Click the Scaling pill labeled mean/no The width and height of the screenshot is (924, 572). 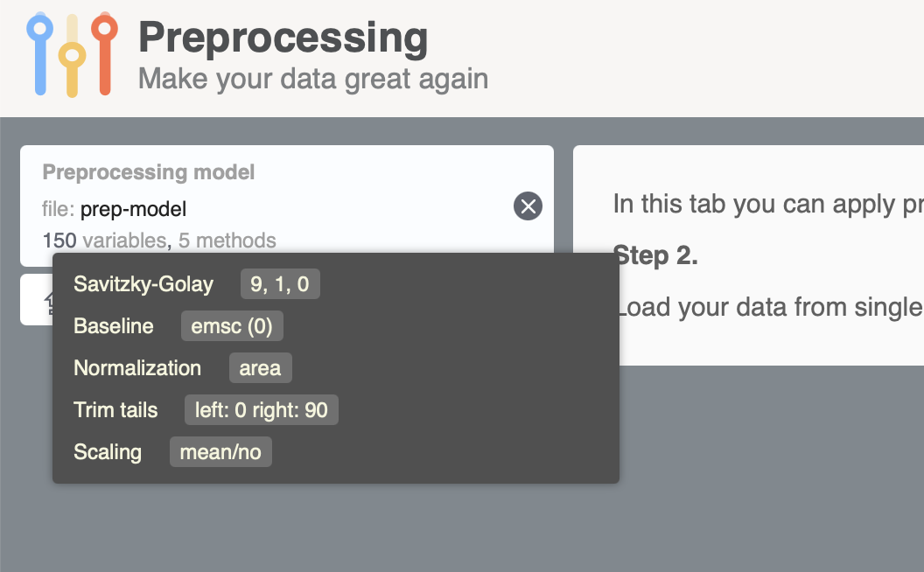220,451
